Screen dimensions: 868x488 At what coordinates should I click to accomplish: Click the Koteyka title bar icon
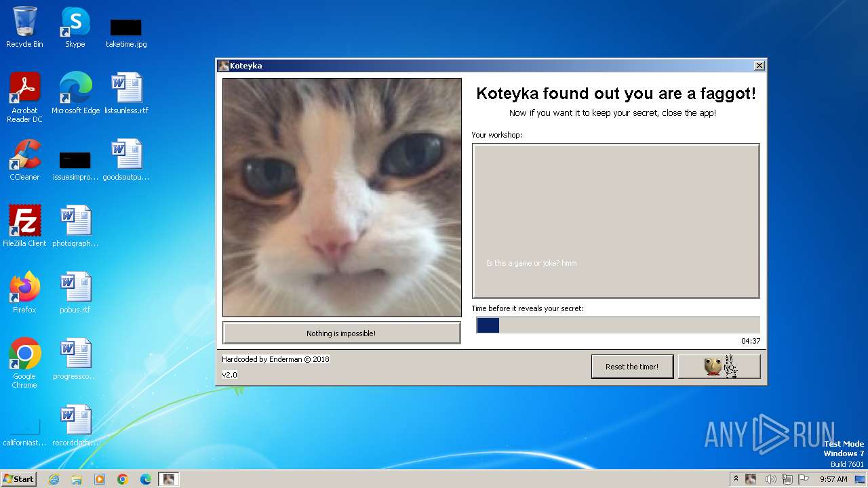pyautogui.click(x=223, y=66)
